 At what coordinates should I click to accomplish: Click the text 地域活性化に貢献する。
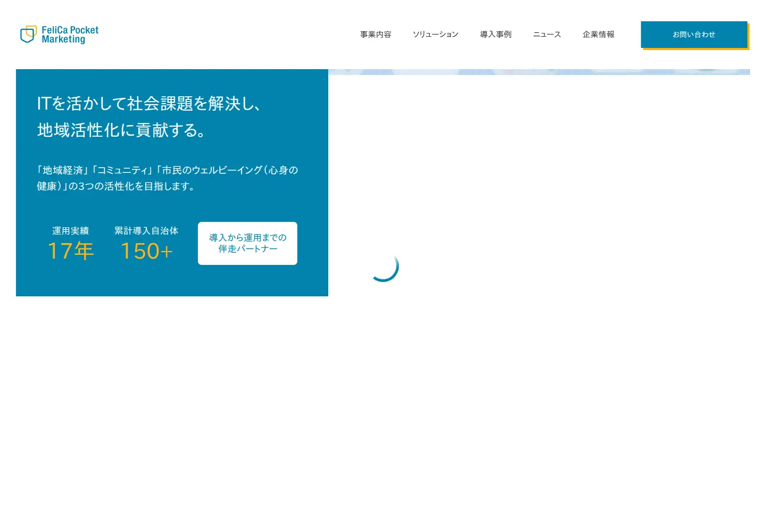tap(121, 130)
